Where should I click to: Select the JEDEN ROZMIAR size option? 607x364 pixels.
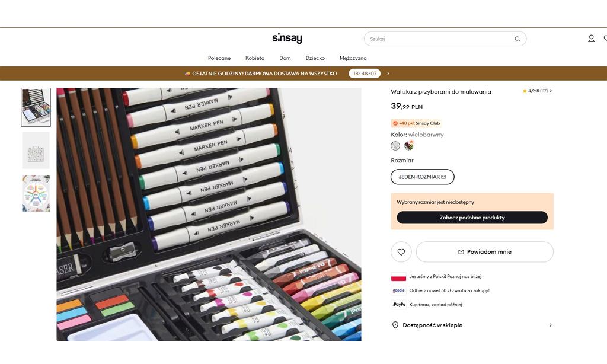pyautogui.click(x=422, y=177)
